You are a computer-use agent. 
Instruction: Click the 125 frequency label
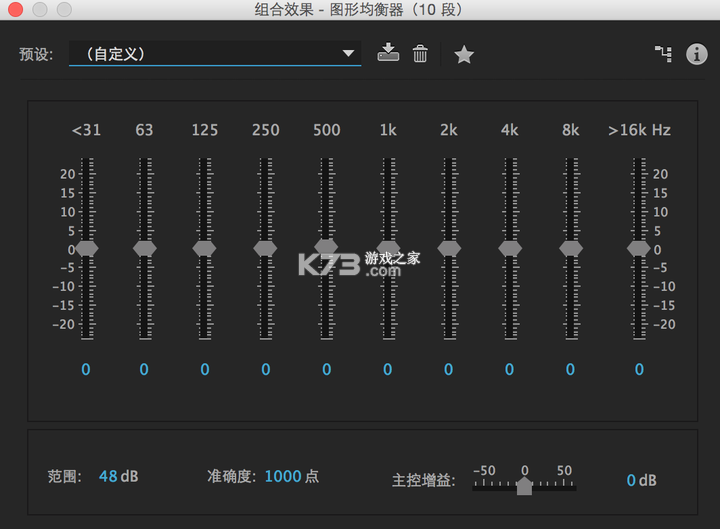205,130
